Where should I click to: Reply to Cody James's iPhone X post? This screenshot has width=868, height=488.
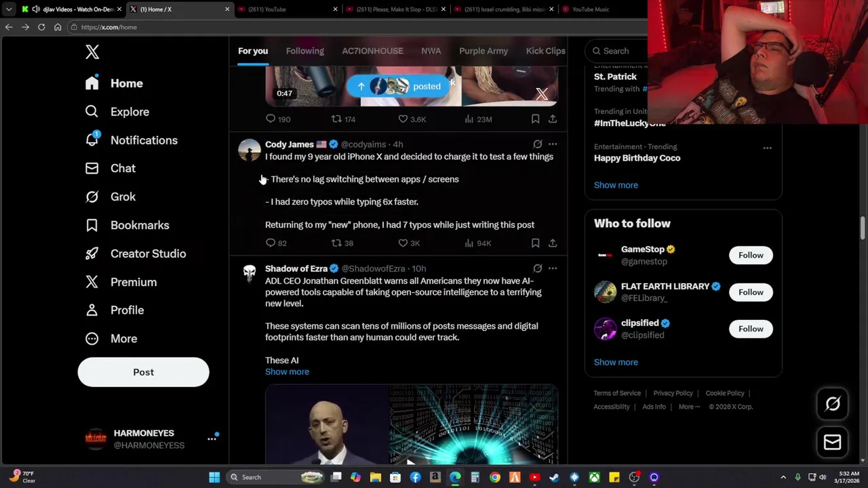[x=276, y=243]
